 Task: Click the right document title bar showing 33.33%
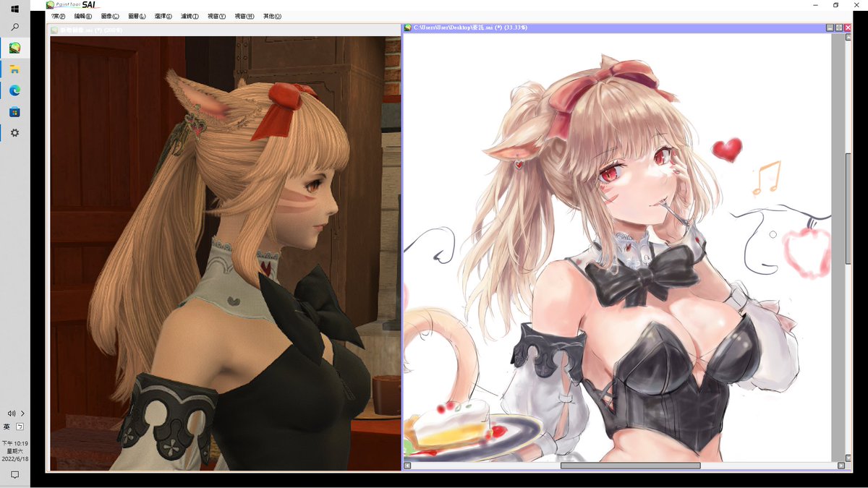[x=613, y=27]
